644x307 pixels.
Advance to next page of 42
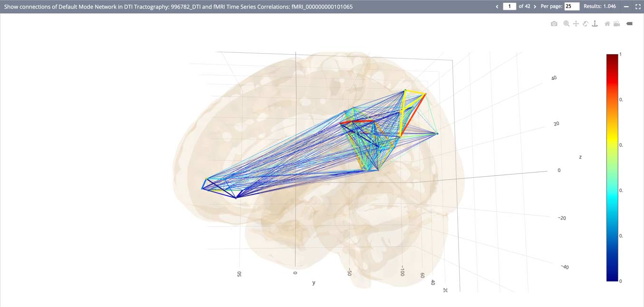pyautogui.click(x=535, y=7)
